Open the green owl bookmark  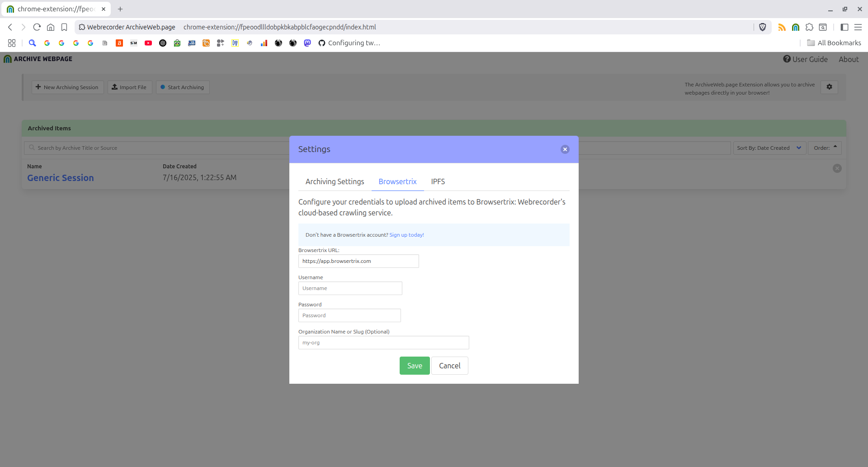[x=177, y=43]
